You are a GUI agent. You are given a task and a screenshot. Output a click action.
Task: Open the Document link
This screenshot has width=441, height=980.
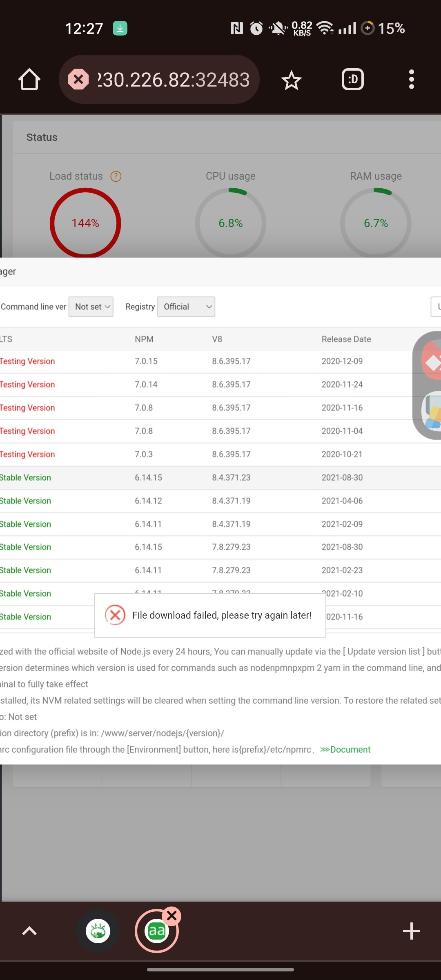tap(345, 749)
